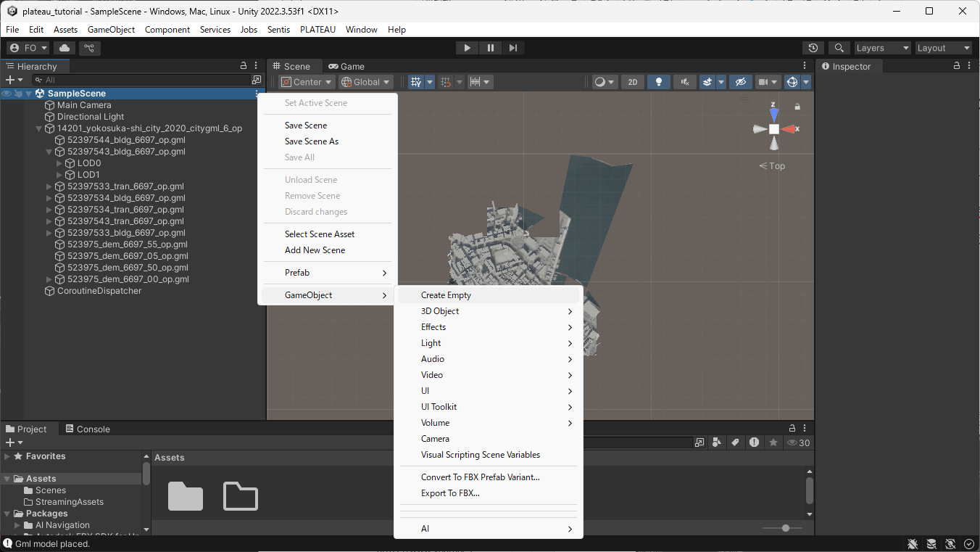Open the Scene view three-dot options menu
The image size is (980, 552).
(x=805, y=66)
